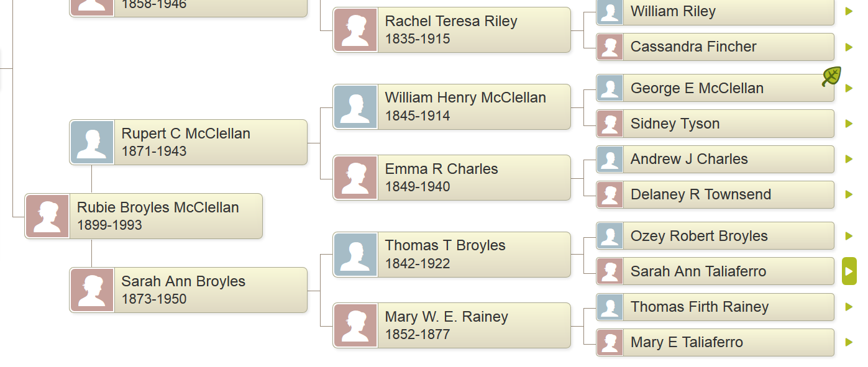
Task: Click Rubie Broyles McClellan's profile photo placeholder
Action: click(47, 216)
